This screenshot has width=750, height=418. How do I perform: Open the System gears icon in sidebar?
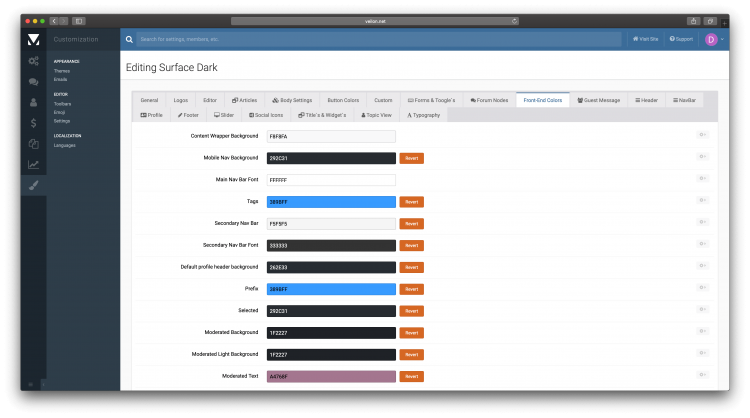tap(33, 61)
